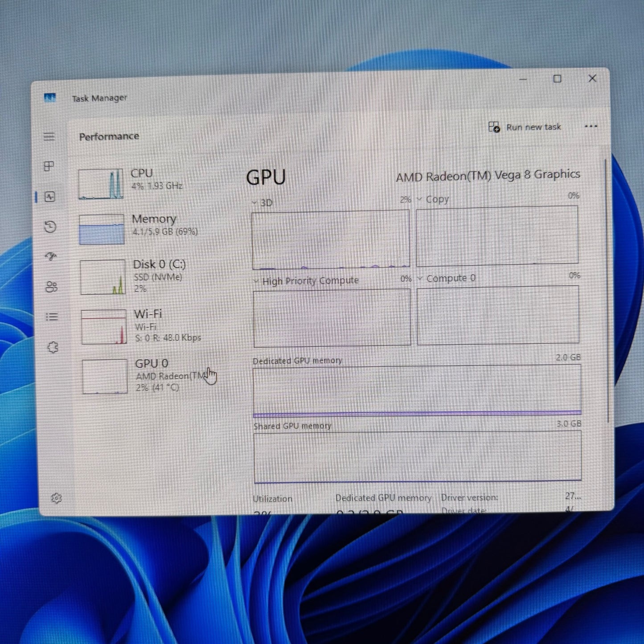Open the Services puzzle icon
Image resolution: width=644 pixels, height=644 pixels.
53,347
